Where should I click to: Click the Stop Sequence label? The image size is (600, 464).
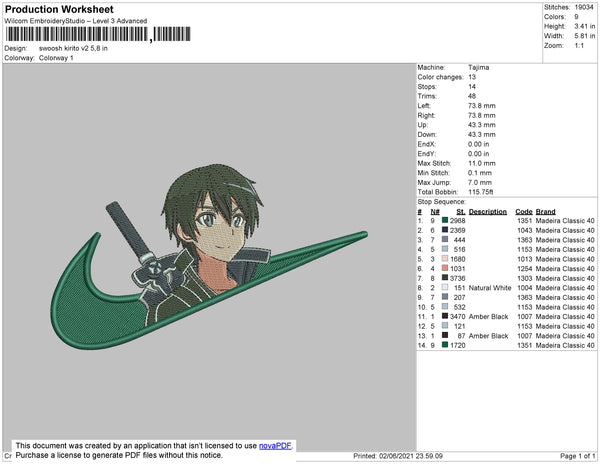click(x=442, y=202)
